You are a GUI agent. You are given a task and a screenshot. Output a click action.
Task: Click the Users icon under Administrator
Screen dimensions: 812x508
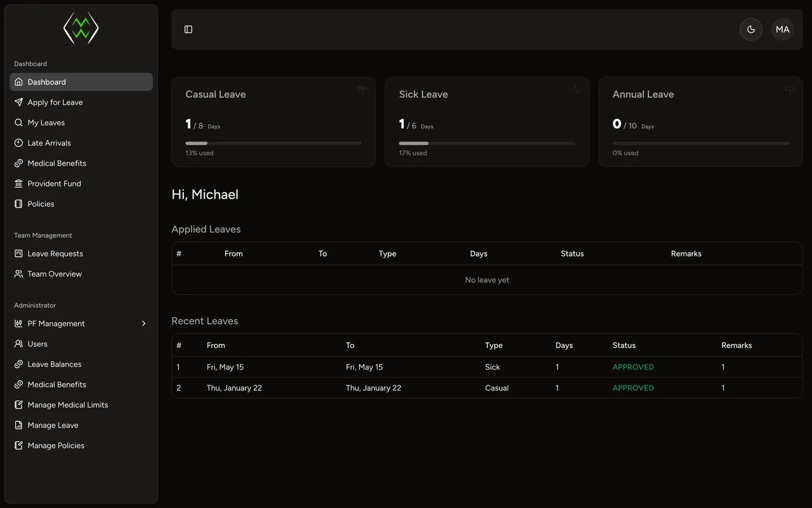pos(19,344)
